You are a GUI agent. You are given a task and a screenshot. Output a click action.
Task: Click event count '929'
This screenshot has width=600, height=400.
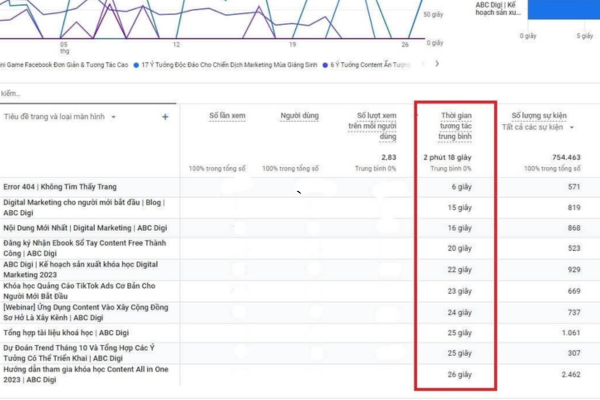pos(574,269)
